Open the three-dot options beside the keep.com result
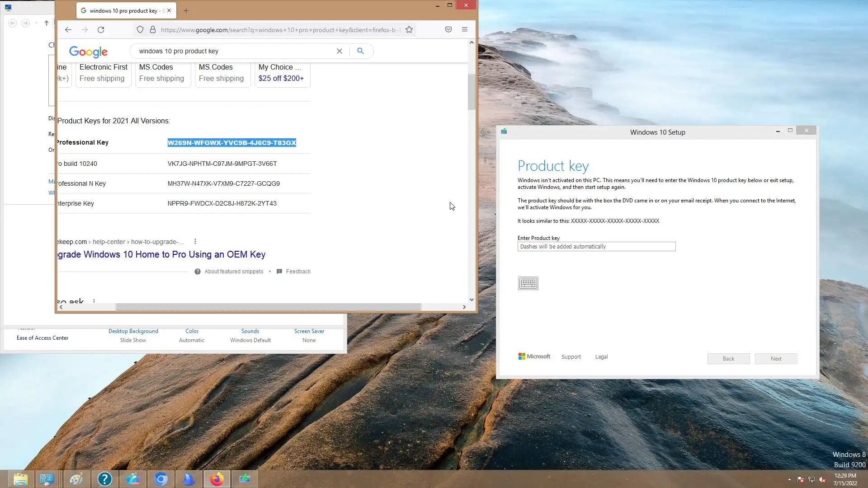Screen dimensions: 868x488 (x=195, y=242)
